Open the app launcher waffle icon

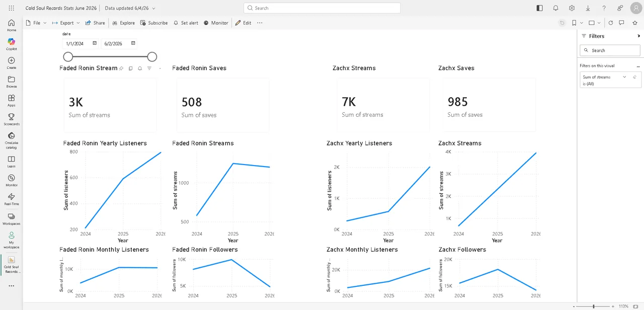[x=12, y=8]
